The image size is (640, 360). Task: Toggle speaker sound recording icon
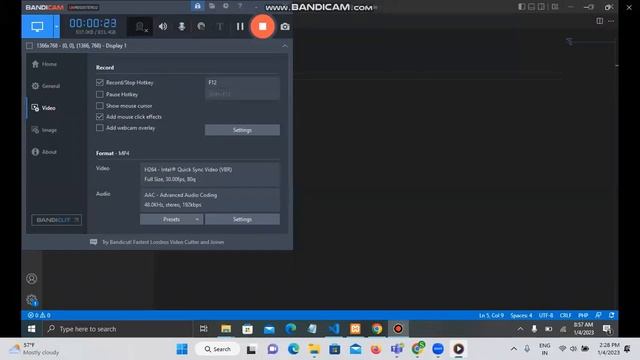click(x=163, y=27)
